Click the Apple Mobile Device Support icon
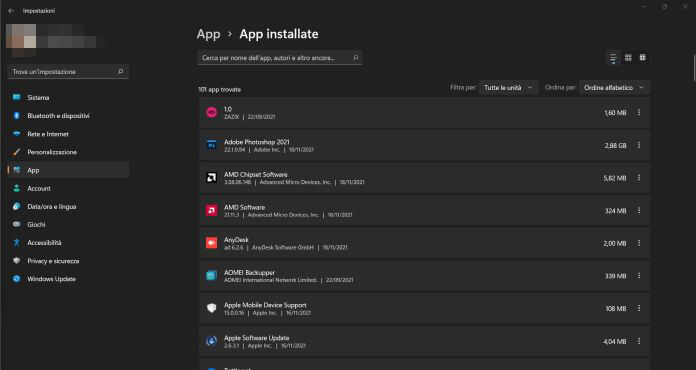Viewport: 696px width, 370px height. [211, 308]
